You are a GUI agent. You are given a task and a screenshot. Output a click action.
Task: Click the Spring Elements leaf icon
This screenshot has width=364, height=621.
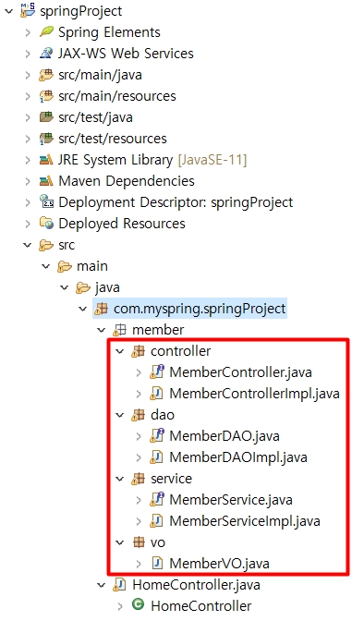pyautogui.click(x=46, y=31)
